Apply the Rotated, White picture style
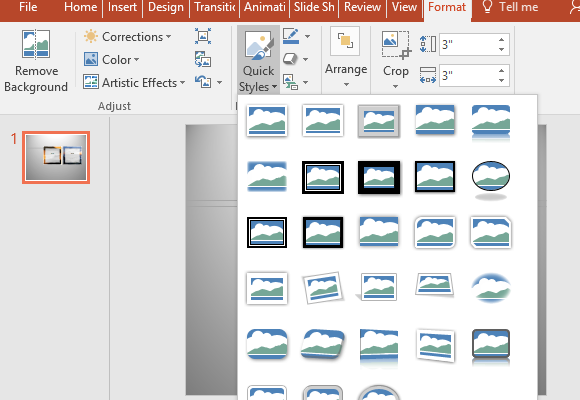 click(323, 288)
